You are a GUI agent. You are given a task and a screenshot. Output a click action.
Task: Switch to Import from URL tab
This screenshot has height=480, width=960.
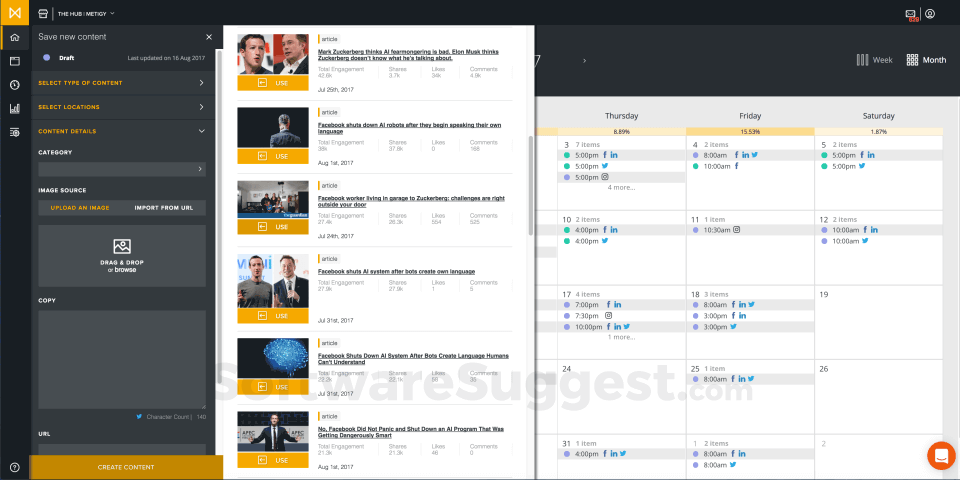point(163,208)
